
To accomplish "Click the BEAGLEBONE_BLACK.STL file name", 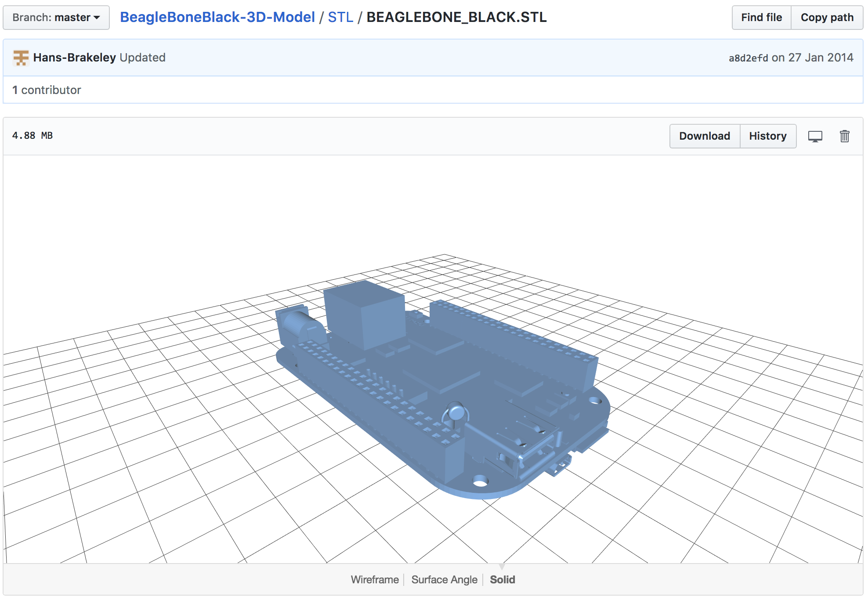I will [x=456, y=17].
